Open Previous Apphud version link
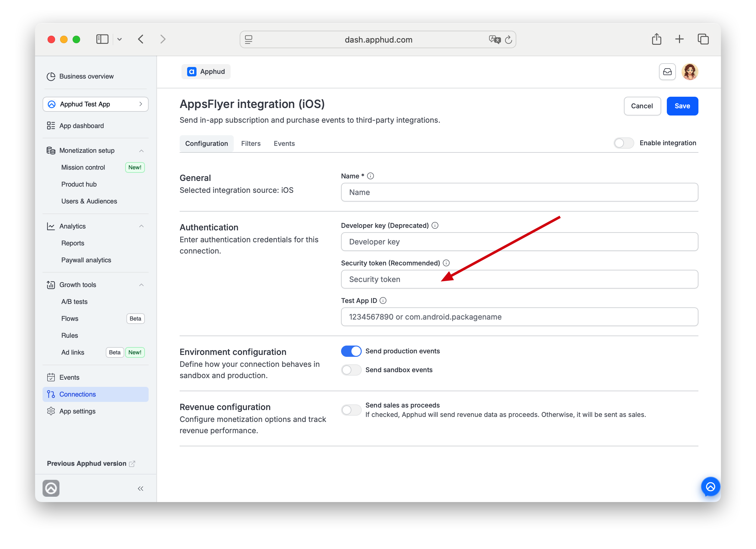The width and height of the screenshot is (756, 549). click(x=91, y=464)
